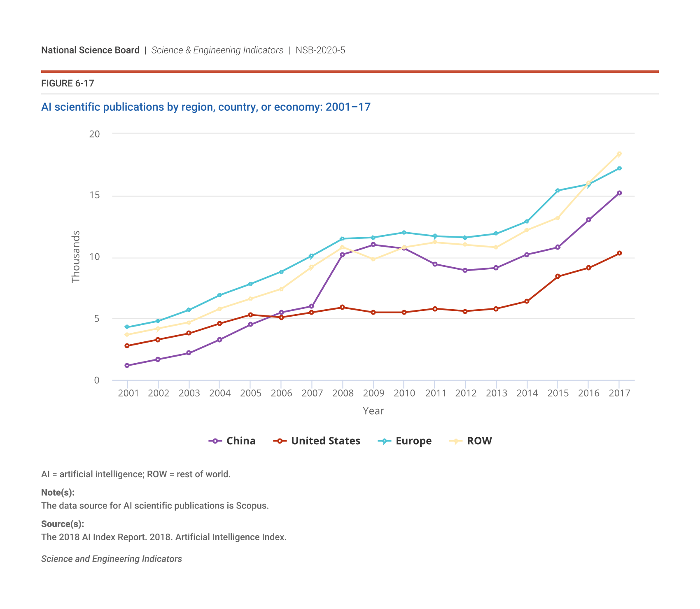Click the FIGURE 6-17 label
Viewport: 700px width, 609px height.
(68, 84)
